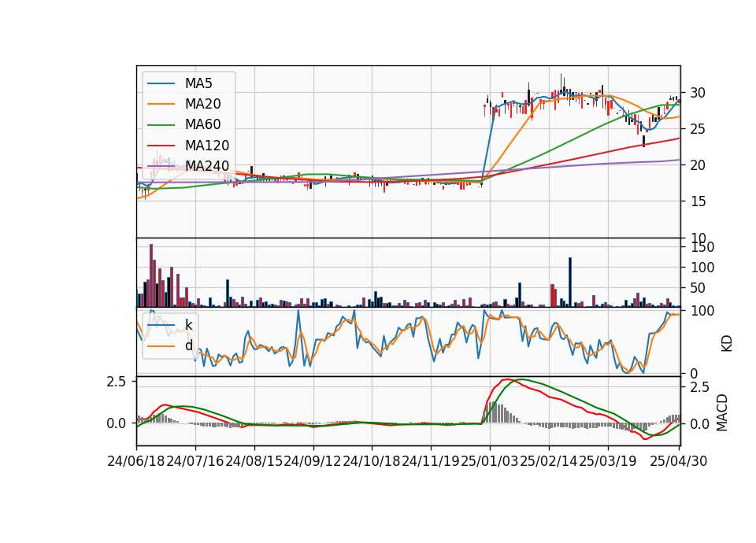Click the 25/01/03 date label
756x543 pixels.
click(x=489, y=461)
